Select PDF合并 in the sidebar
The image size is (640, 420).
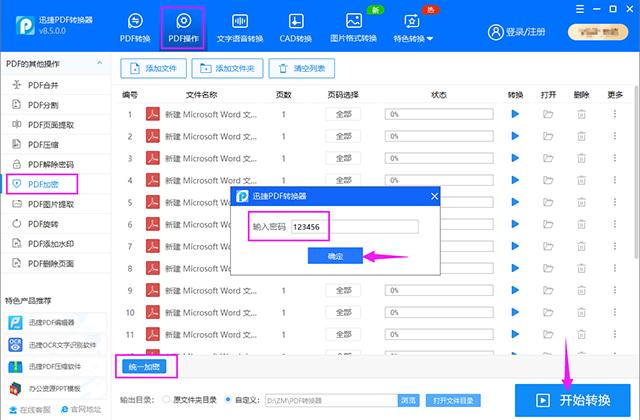pos(56,85)
